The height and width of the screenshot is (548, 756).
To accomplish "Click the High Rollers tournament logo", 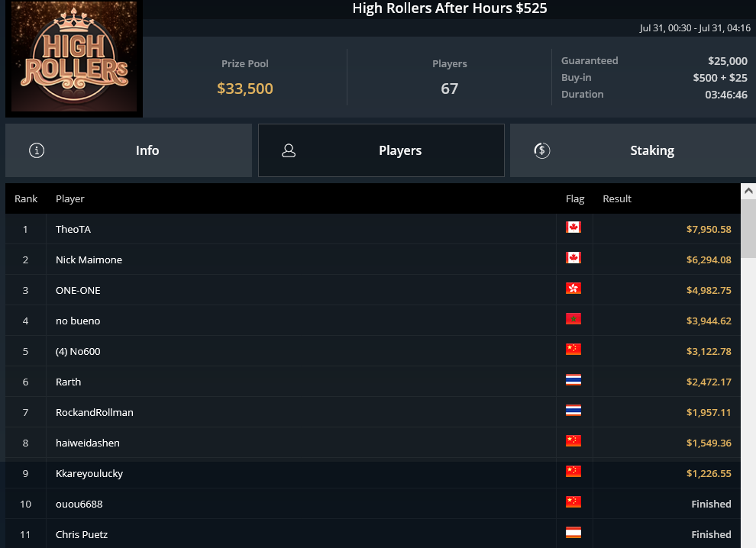I will [74, 59].
